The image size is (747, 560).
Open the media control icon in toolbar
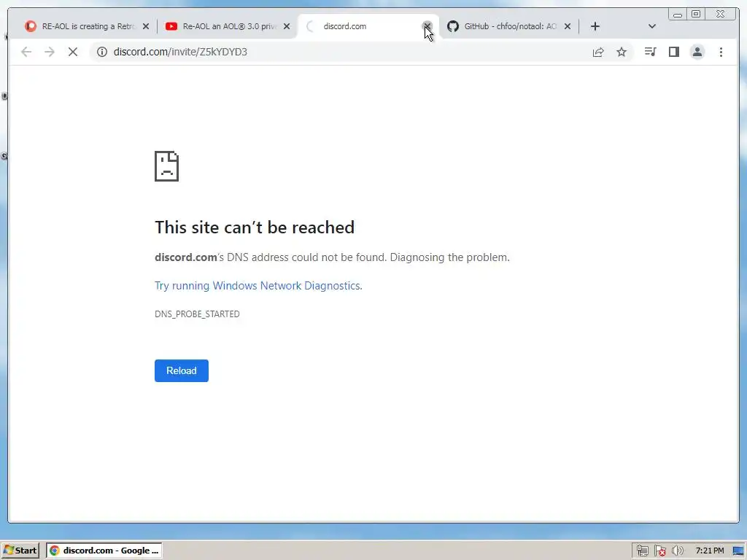coord(650,52)
